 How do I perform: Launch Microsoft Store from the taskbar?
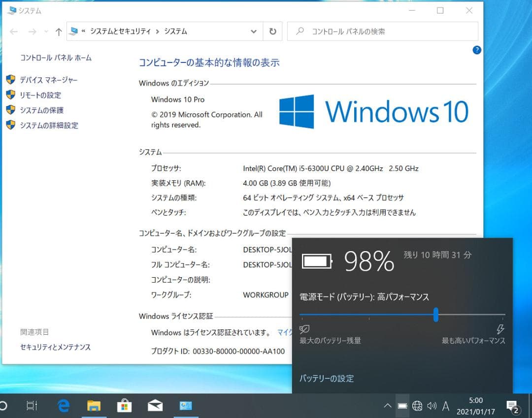tap(124, 406)
